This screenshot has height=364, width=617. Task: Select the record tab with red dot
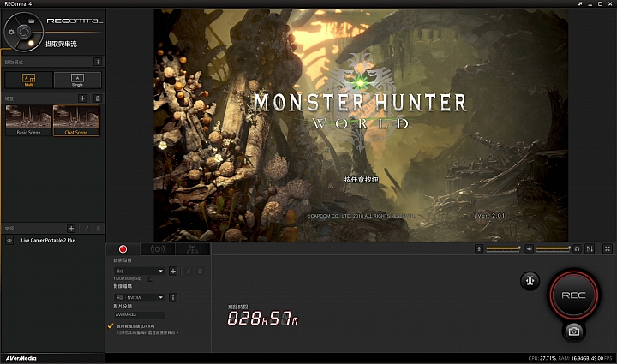click(123, 249)
